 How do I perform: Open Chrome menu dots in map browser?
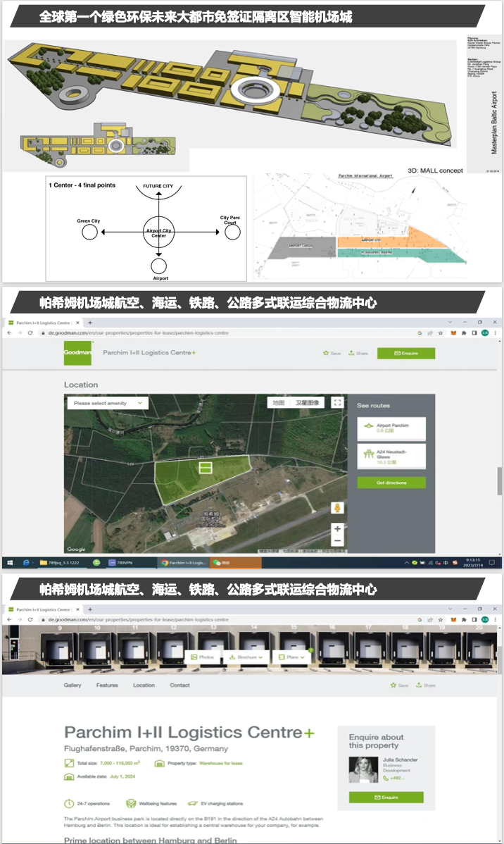tap(496, 333)
